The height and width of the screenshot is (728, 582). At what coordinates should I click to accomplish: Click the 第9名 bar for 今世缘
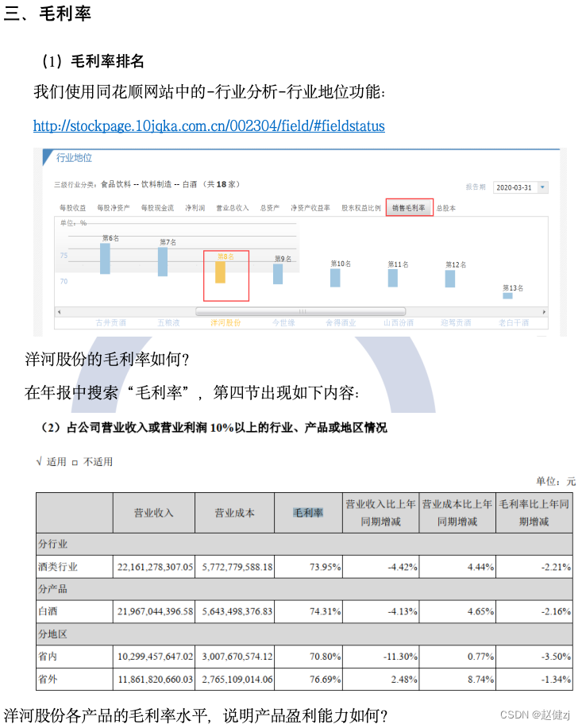coord(278,274)
